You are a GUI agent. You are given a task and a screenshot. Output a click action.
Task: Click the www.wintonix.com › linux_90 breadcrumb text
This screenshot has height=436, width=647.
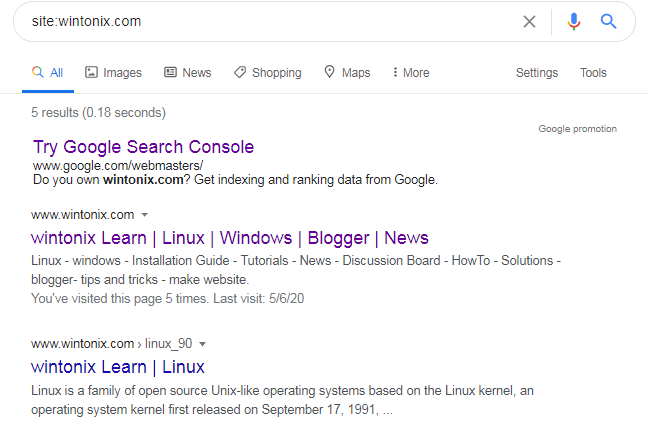pyautogui.click(x=111, y=344)
